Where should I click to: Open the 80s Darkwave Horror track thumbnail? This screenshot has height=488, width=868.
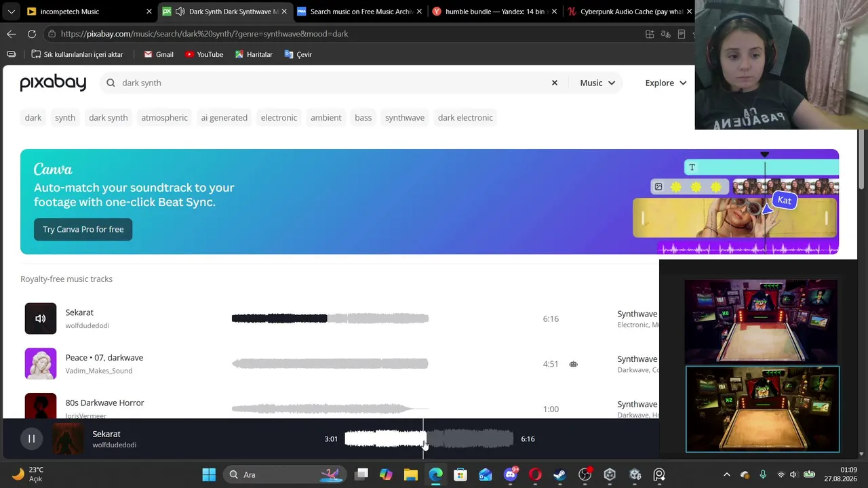coord(41,406)
